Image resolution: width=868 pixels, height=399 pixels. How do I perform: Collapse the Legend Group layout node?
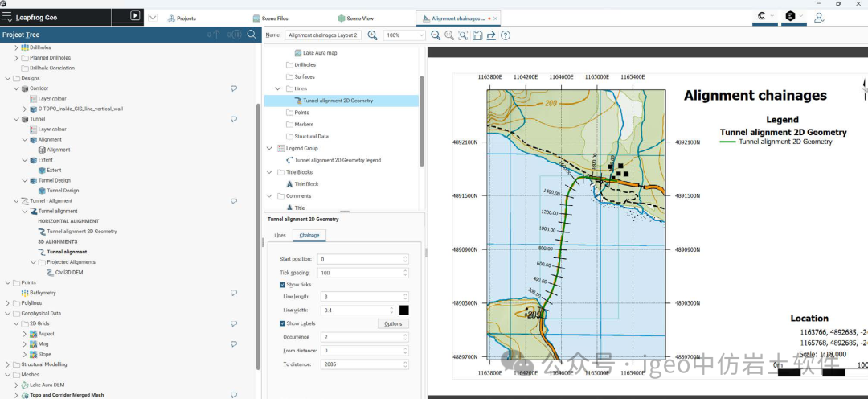(269, 148)
